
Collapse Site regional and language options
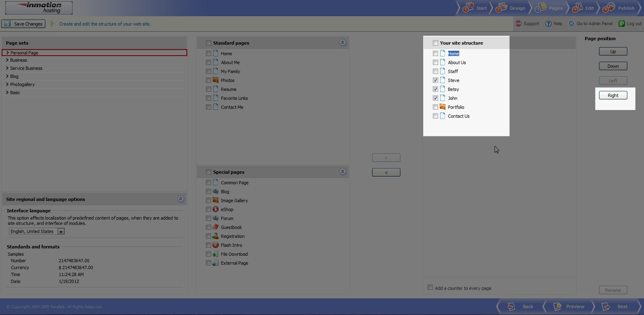(180, 199)
